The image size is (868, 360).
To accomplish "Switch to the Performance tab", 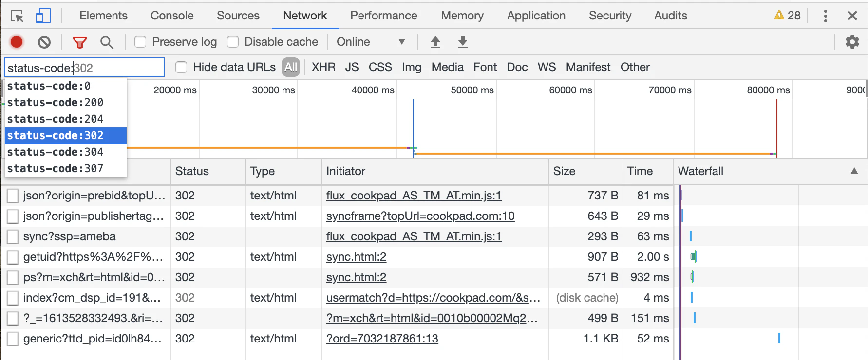I will pyautogui.click(x=384, y=16).
